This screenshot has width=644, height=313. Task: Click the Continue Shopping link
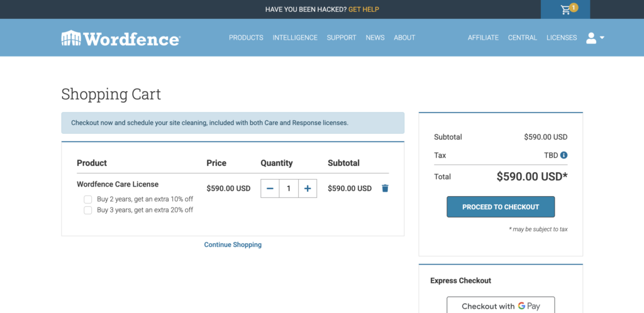point(233,244)
